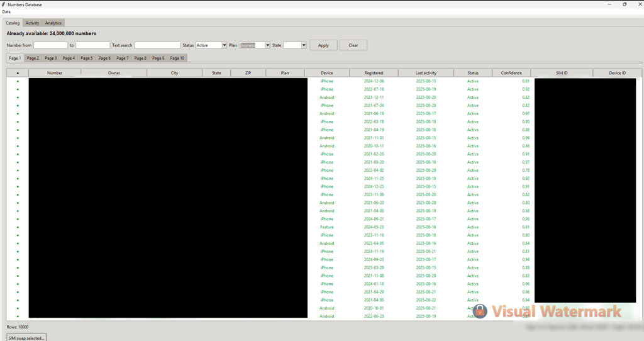Clear all filters
This screenshot has height=341, width=644.
click(353, 45)
